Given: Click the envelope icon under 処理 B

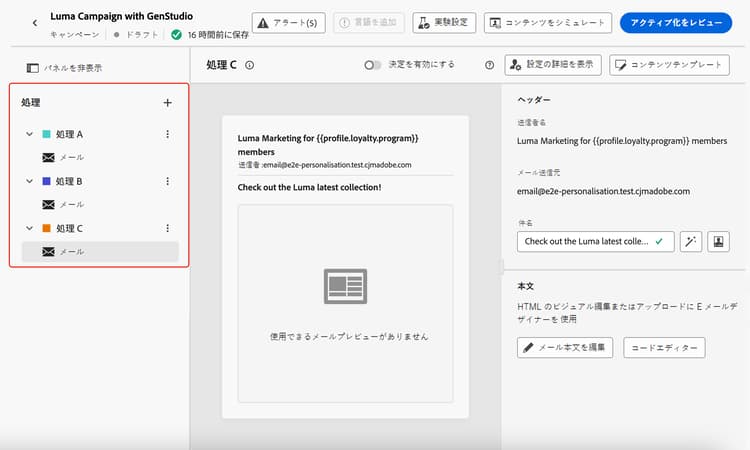Looking at the screenshot, I should (48, 205).
